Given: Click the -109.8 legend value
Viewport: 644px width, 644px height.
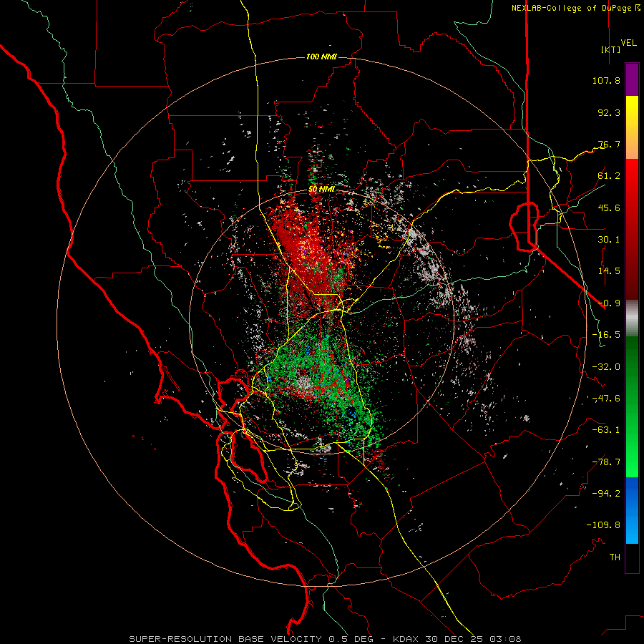Looking at the screenshot, I should pyautogui.click(x=603, y=525).
